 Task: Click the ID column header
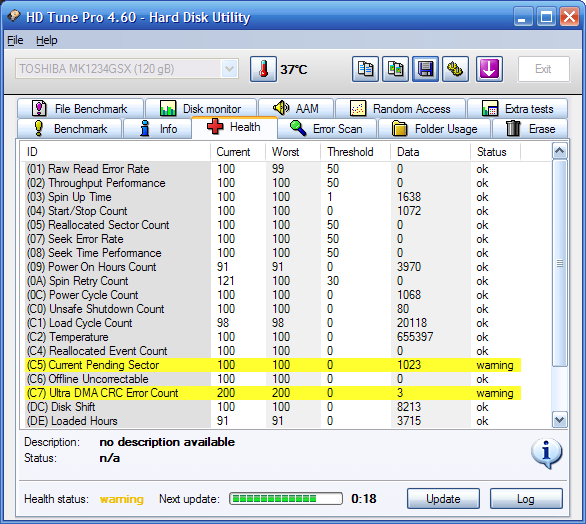(x=115, y=152)
